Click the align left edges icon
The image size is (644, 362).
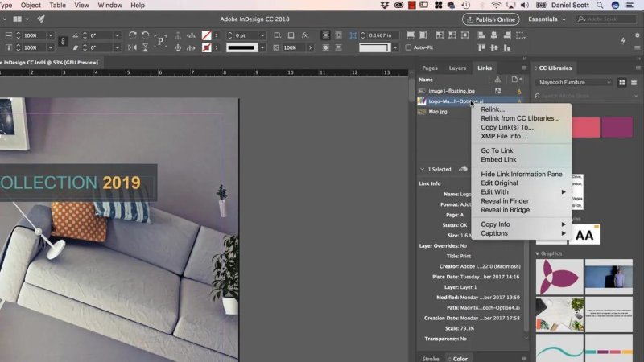click(481, 35)
